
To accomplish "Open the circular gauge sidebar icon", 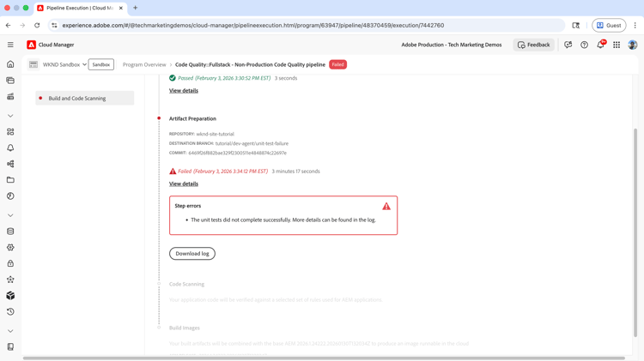I will [10, 196].
